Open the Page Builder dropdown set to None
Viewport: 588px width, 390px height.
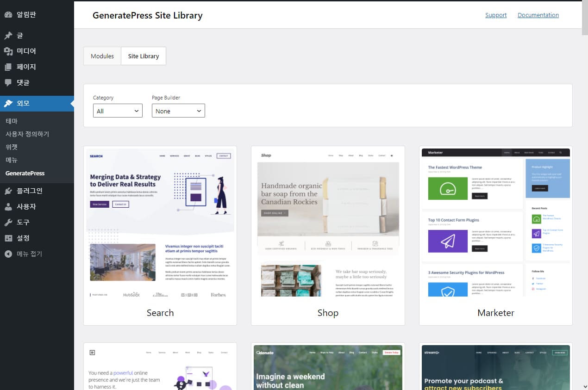click(x=178, y=111)
